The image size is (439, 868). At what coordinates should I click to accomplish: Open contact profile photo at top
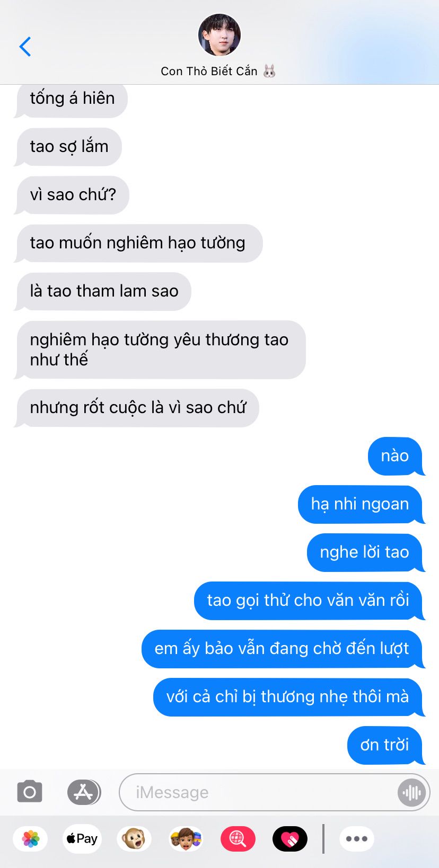(x=219, y=35)
